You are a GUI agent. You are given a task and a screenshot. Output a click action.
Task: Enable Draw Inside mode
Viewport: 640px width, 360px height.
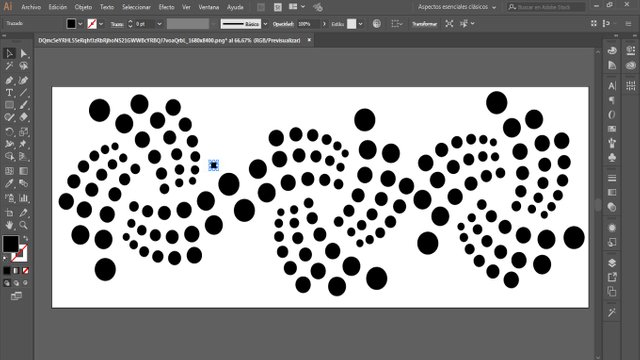pyautogui.click(x=25, y=282)
